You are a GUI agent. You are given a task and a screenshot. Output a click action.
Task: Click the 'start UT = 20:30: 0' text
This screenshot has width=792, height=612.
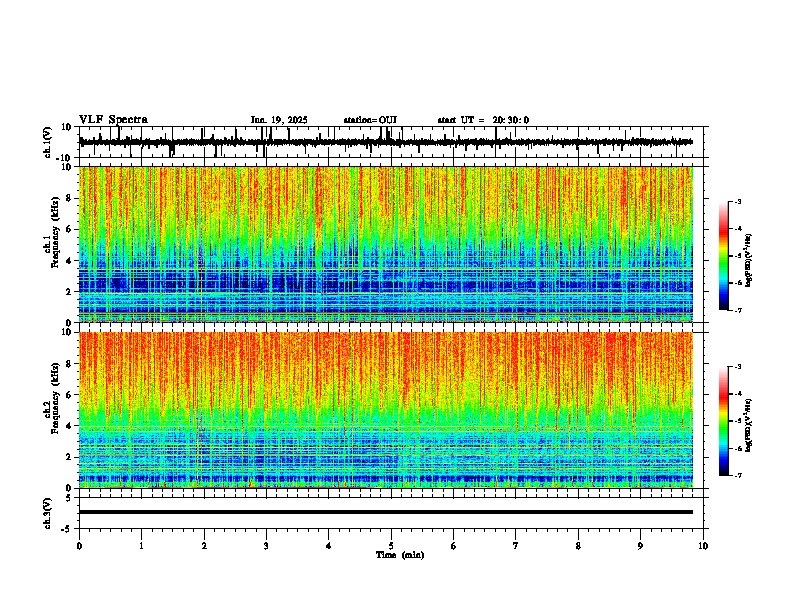pos(483,120)
